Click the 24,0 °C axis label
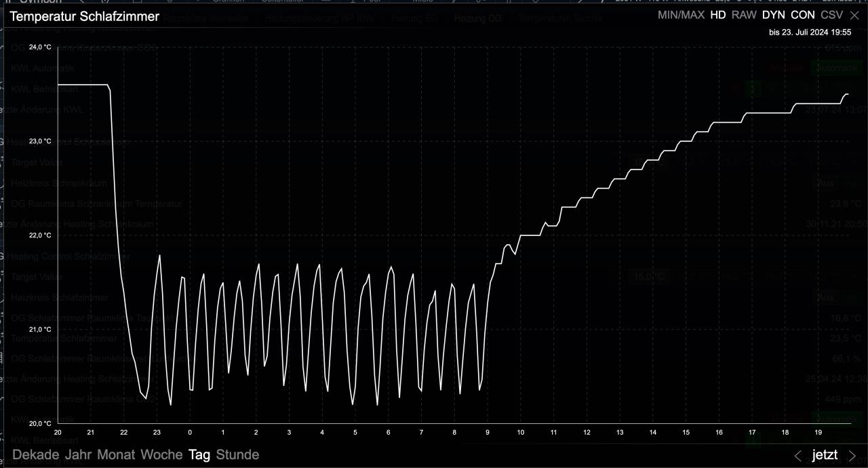 (40, 47)
